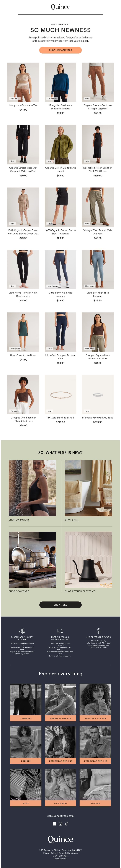Click the Shop More button
Screen dimensions: 121x868
pos(60,605)
